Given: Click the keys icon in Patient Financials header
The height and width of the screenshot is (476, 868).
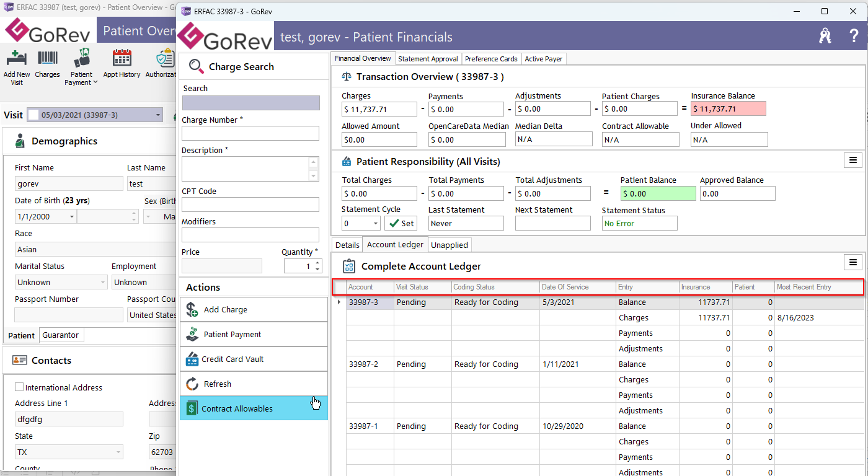Looking at the screenshot, I should 825,36.
